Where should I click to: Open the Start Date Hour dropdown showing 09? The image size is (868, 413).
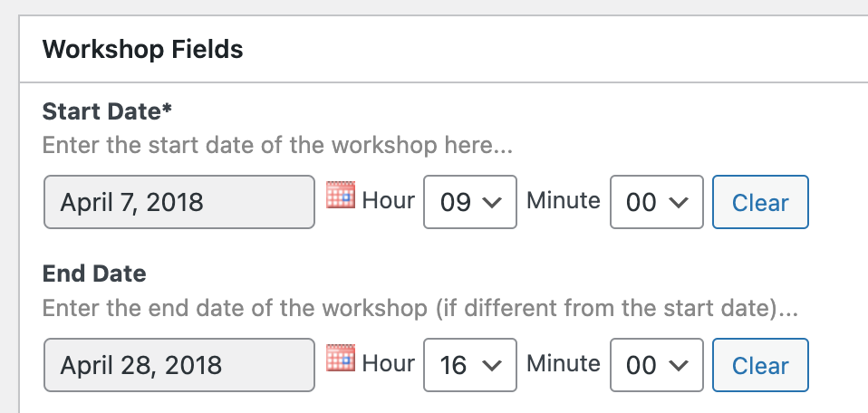pos(470,202)
